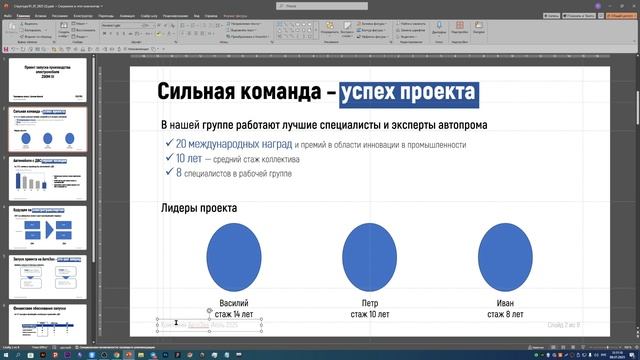
Task: Click the Записать record button
Action: point(551,16)
